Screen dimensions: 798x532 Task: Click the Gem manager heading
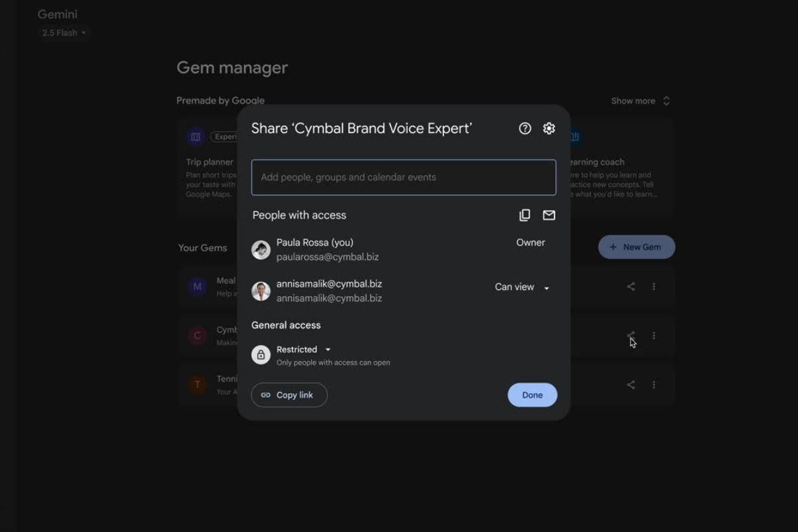[x=232, y=68]
